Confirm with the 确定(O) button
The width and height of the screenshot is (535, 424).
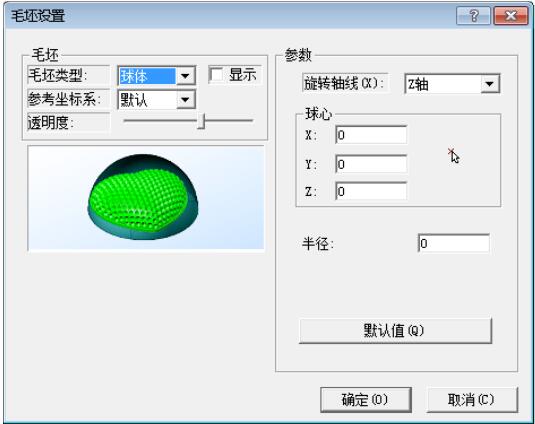coord(366,399)
